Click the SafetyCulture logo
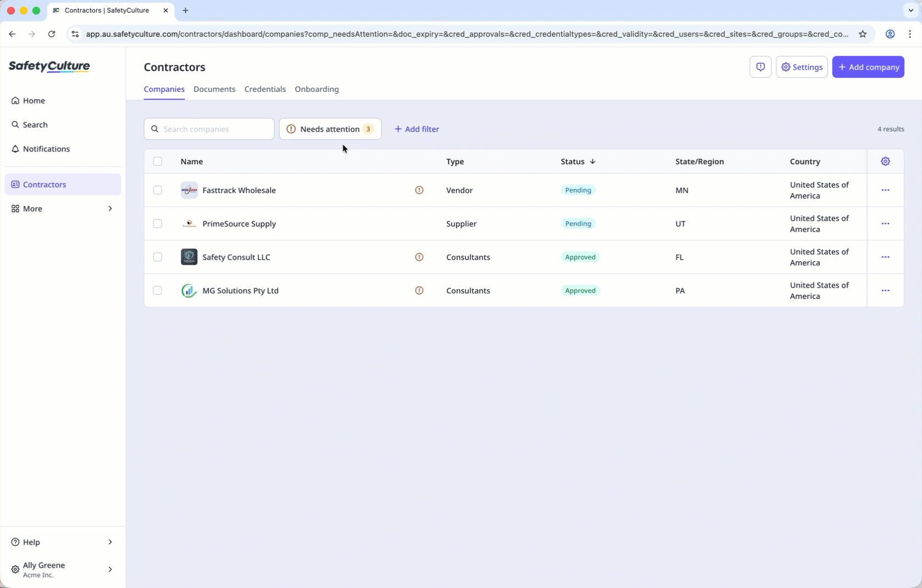This screenshot has width=922, height=588. [49, 66]
